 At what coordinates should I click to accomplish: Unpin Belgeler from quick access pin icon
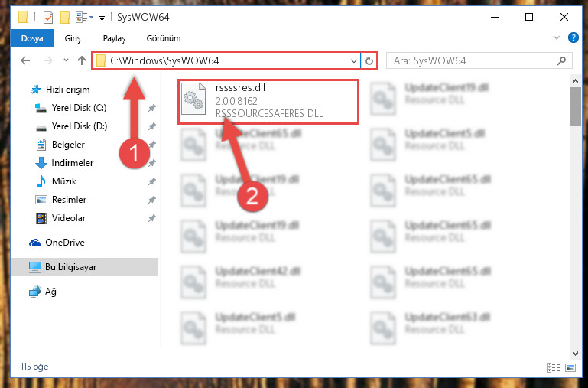tap(152, 145)
